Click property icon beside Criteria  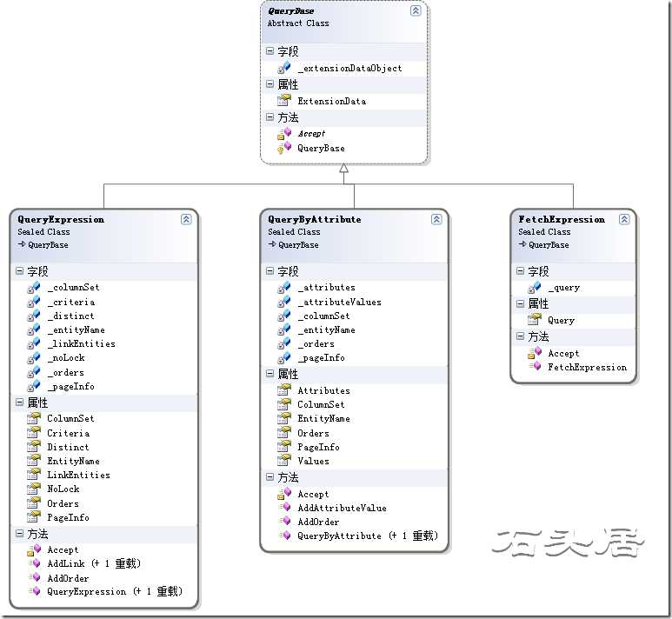(x=33, y=433)
